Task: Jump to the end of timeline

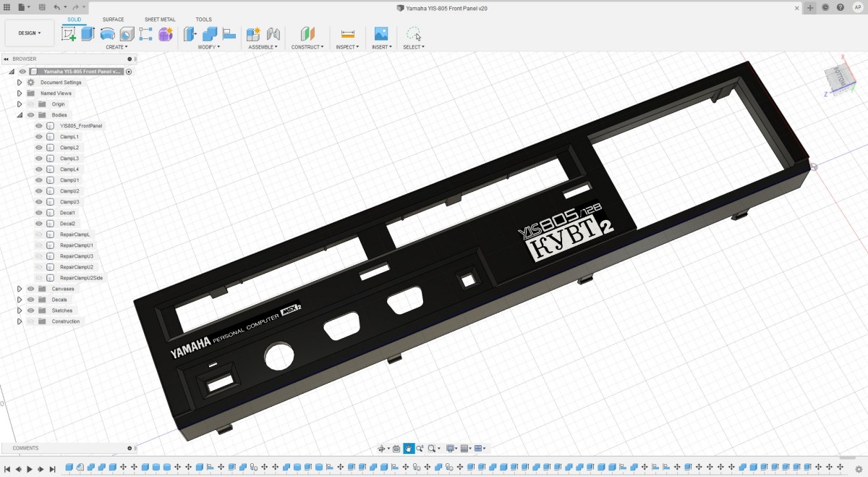Action: point(53,469)
